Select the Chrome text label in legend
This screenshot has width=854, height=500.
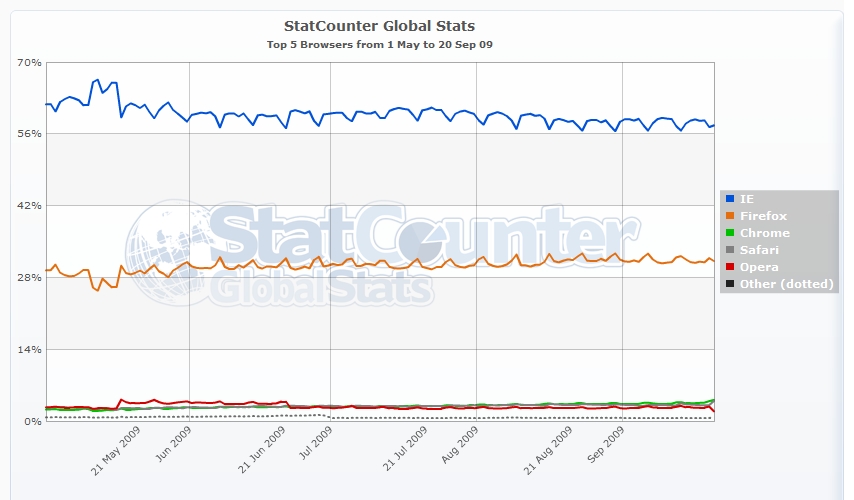[x=762, y=233]
